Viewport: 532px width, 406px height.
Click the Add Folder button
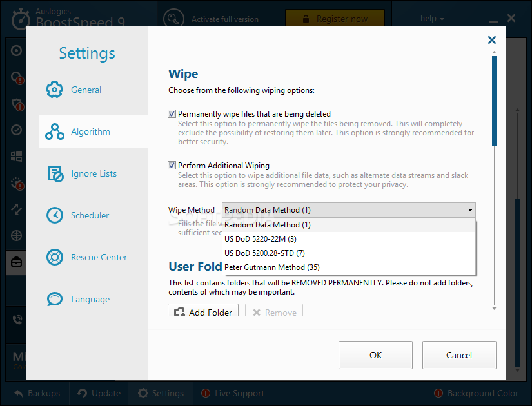(203, 311)
